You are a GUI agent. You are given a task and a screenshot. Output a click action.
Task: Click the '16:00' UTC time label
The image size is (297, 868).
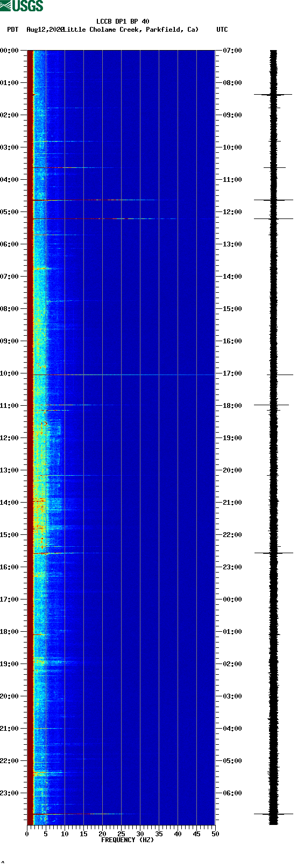click(x=232, y=341)
